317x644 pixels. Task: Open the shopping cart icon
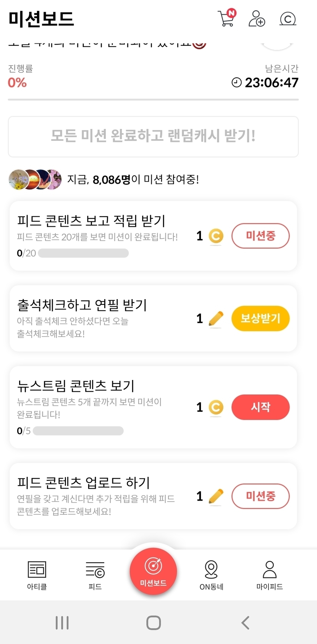tap(226, 18)
